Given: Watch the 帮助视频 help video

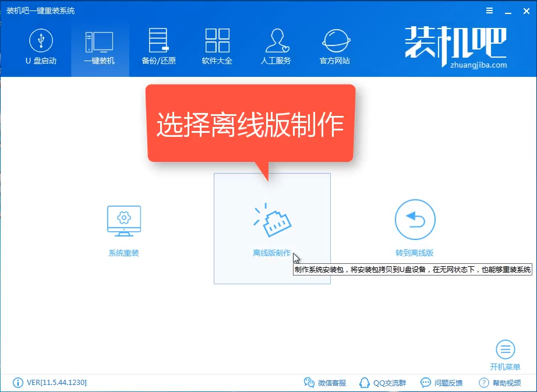Looking at the screenshot, I should click(500, 383).
